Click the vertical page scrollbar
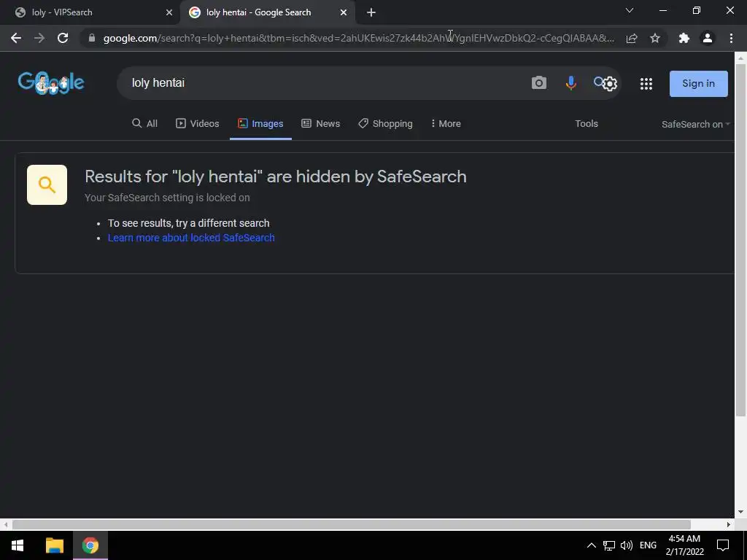This screenshot has width=747, height=560. click(x=741, y=241)
